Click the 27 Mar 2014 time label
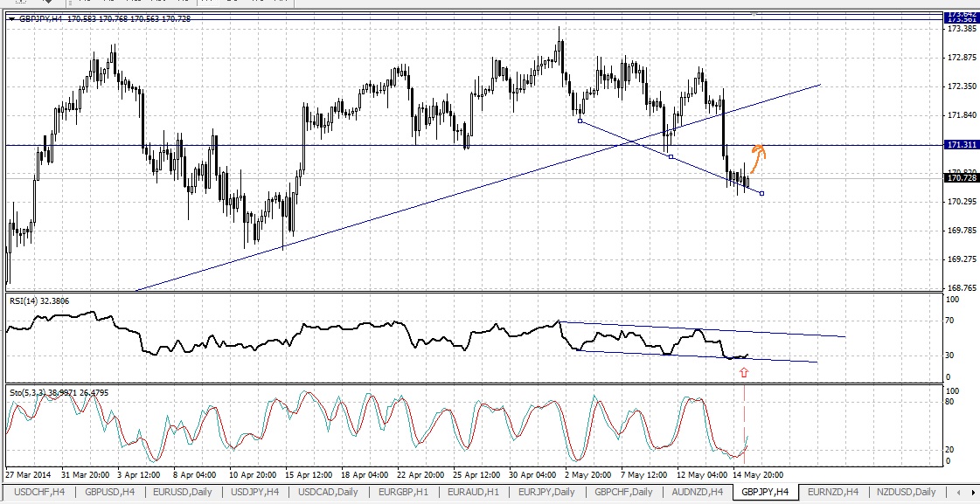The height and width of the screenshot is (504, 980). [x=28, y=474]
